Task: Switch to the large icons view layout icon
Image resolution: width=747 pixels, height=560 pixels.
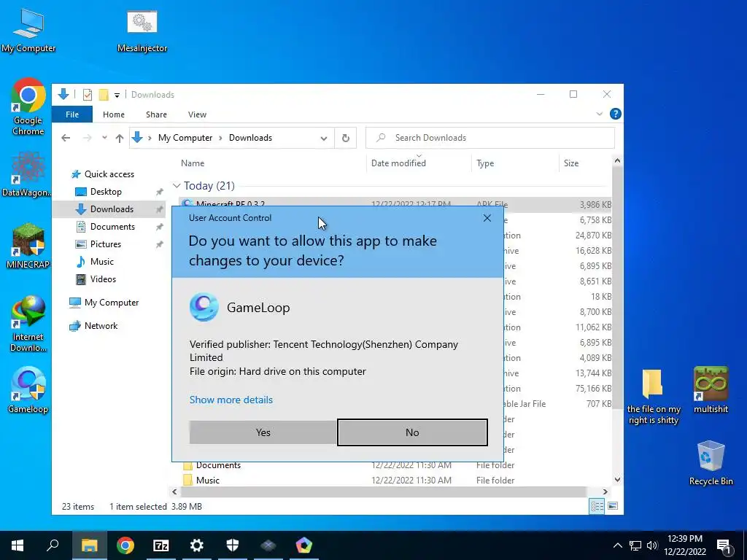Action: [x=613, y=506]
